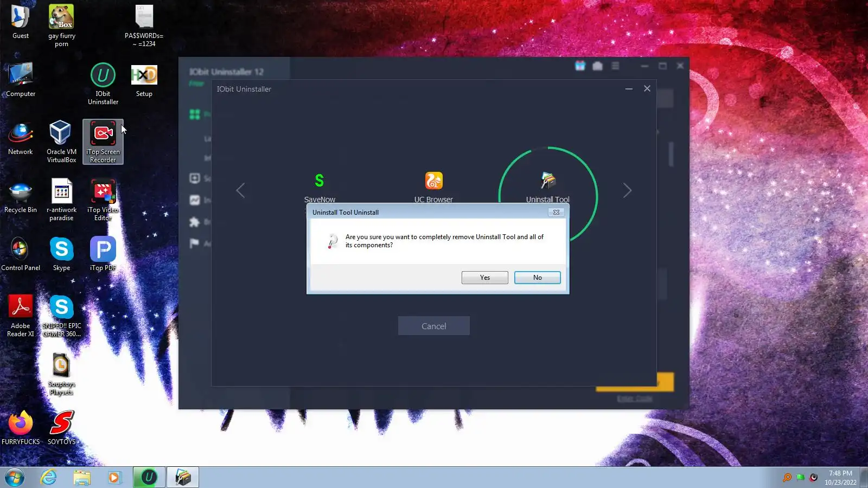
Task: Go to previous program with left arrow
Action: 240,190
